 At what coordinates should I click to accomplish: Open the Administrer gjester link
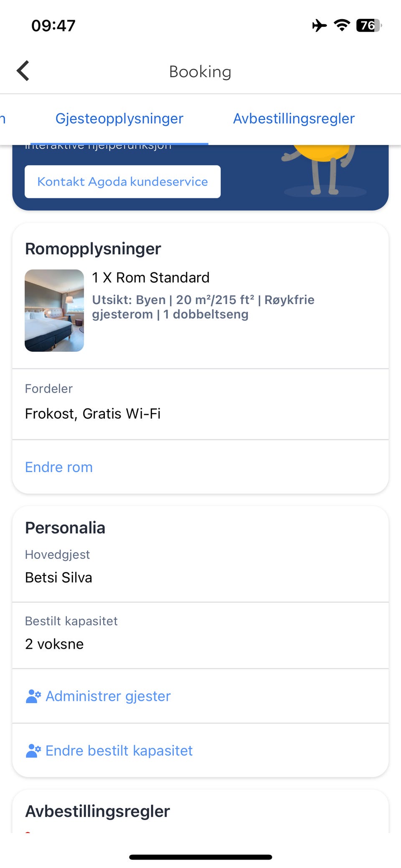coord(108,696)
